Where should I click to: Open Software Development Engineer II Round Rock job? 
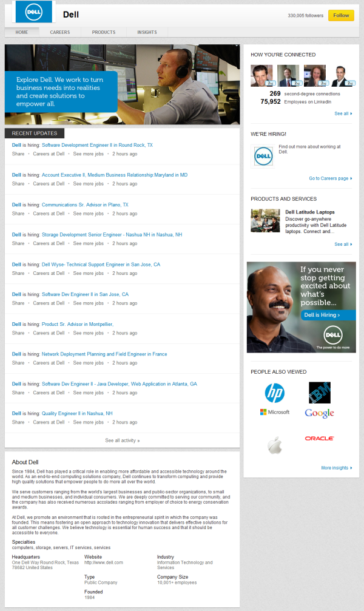point(97,145)
